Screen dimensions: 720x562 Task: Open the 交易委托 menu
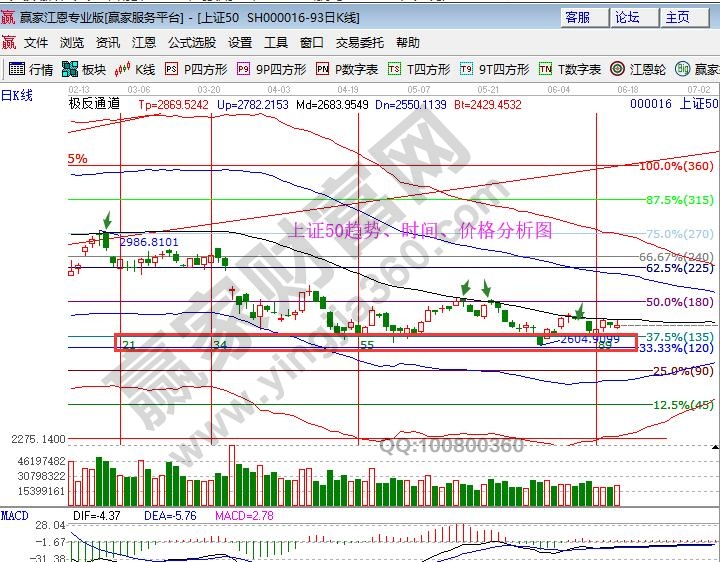[359, 43]
